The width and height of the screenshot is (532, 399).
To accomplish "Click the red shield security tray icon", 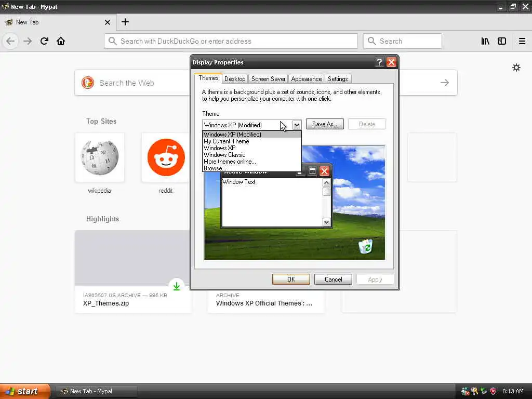I will click(493, 391).
